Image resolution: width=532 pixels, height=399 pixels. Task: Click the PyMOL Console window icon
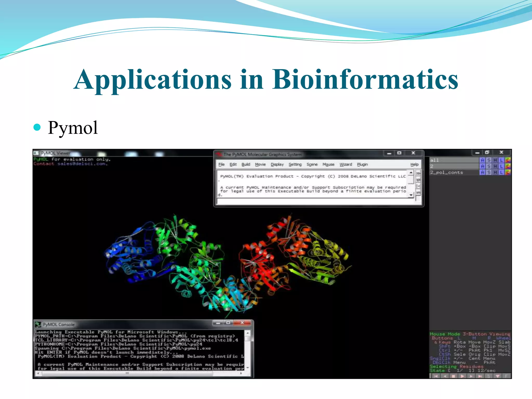coord(38,324)
